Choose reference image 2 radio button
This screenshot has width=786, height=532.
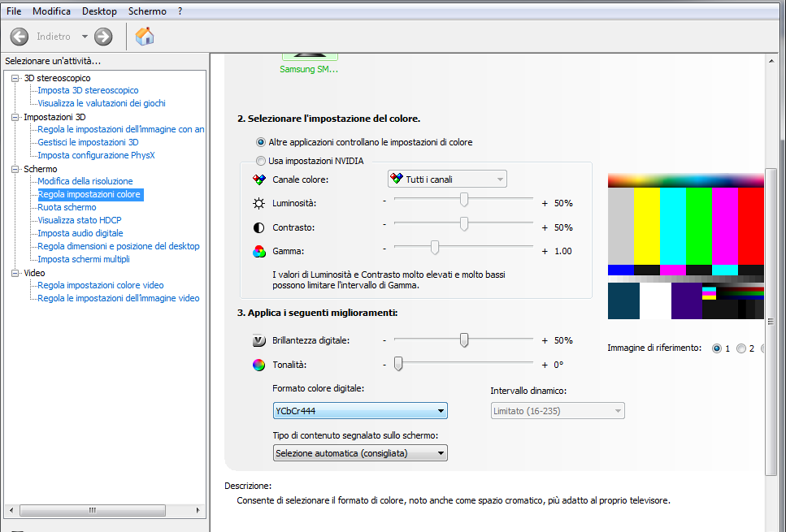(x=740, y=348)
